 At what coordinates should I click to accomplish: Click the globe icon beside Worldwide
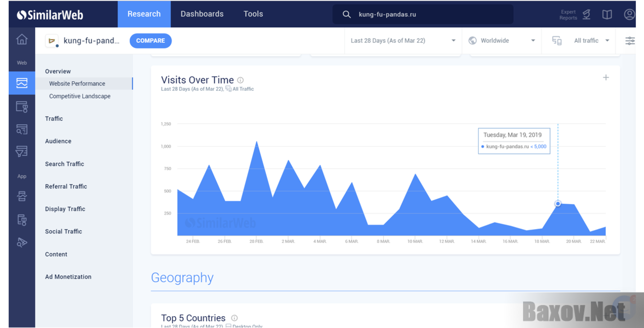pyautogui.click(x=473, y=41)
